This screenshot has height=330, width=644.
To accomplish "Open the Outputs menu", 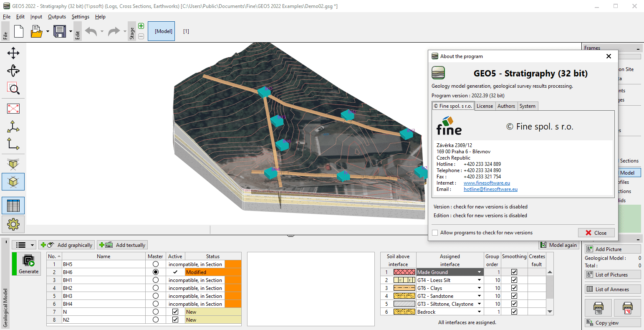I will [57, 17].
